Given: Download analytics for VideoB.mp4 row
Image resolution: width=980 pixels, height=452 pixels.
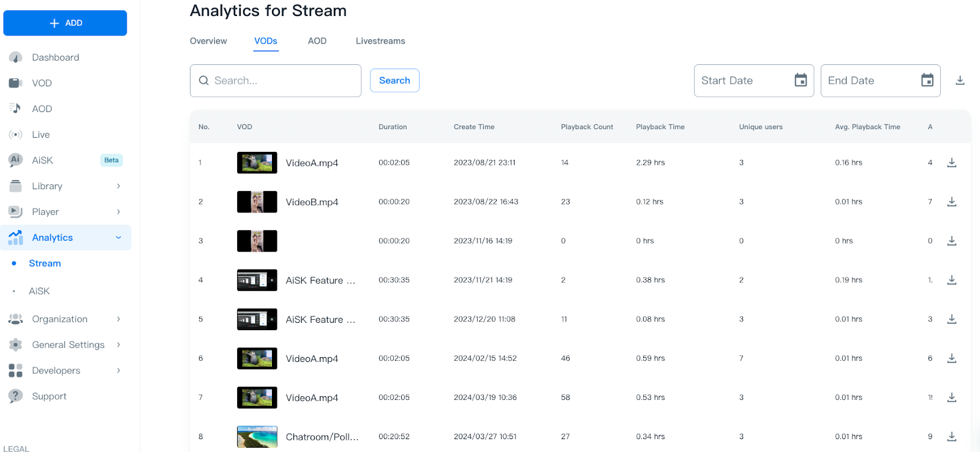Looking at the screenshot, I should [x=952, y=202].
